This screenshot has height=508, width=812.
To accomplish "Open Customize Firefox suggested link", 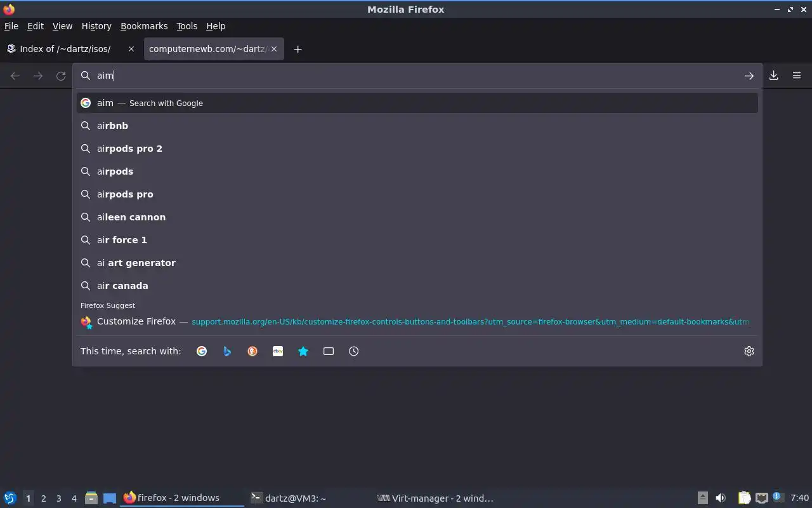I will tap(417, 321).
